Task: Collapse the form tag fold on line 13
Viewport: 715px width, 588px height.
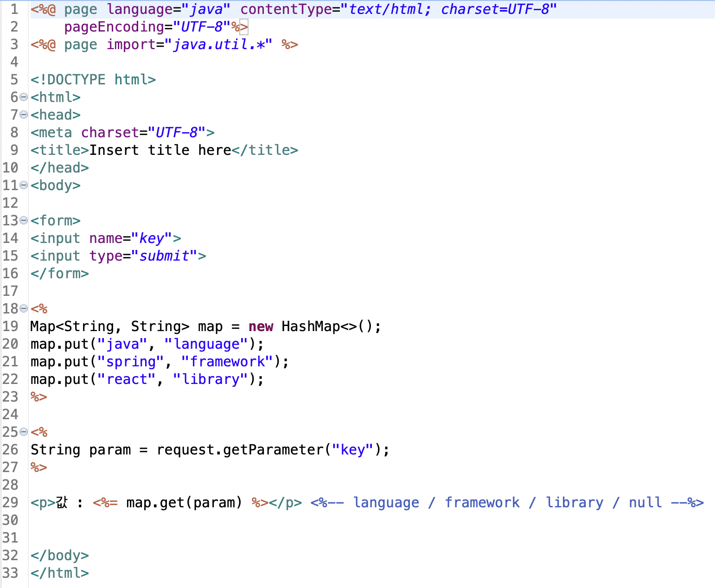Action: [x=24, y=220]
